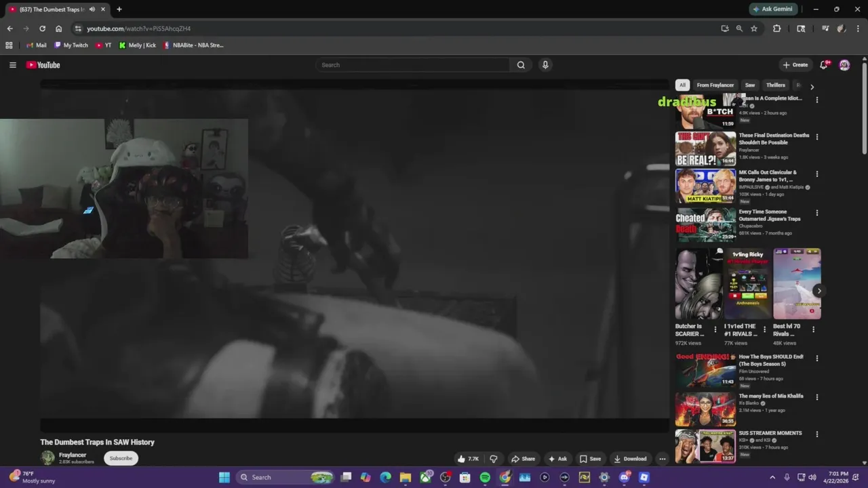
Task: Subscribe to Fraylancer channel
Action: [121, 458]
